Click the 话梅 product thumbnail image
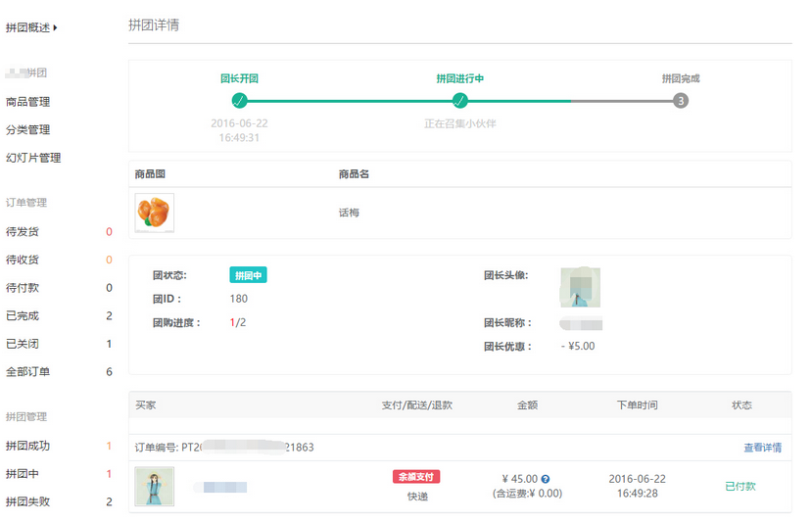Image resolution: width=812 pixels, height=523 pixels. [154, 213]
